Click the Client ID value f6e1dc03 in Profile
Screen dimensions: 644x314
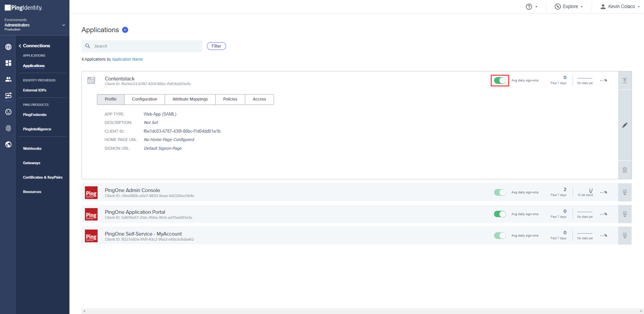[182, 131]
